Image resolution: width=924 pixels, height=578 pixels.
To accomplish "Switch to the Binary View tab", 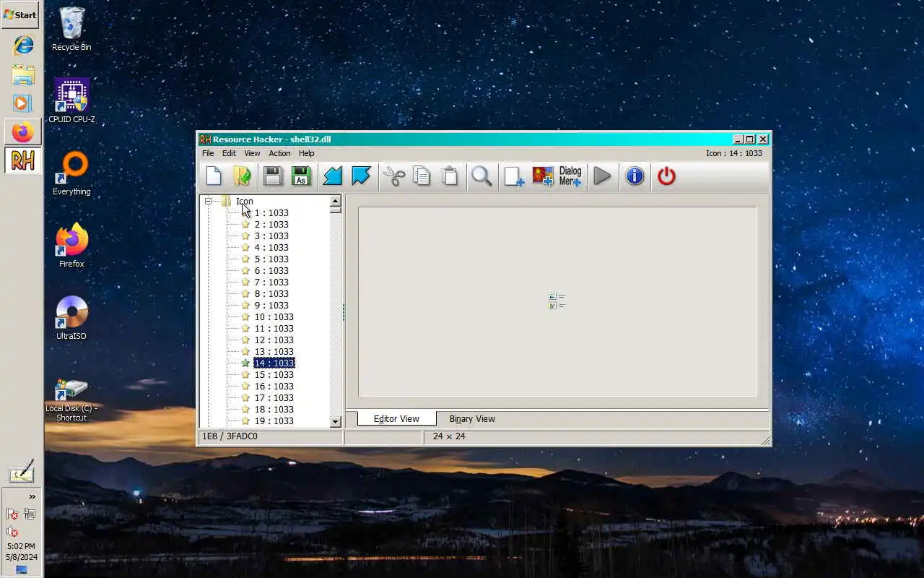I will (x=472, y=418).
